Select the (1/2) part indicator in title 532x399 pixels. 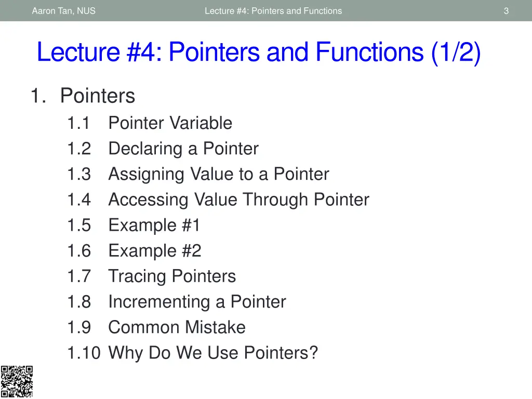pyautogui.click(x=456, y=52)
